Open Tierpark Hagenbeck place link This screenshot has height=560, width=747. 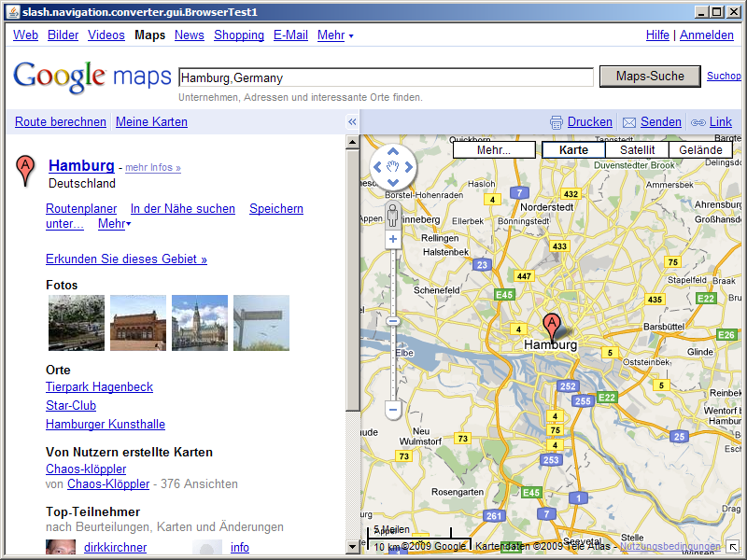[x=99, y=386]
